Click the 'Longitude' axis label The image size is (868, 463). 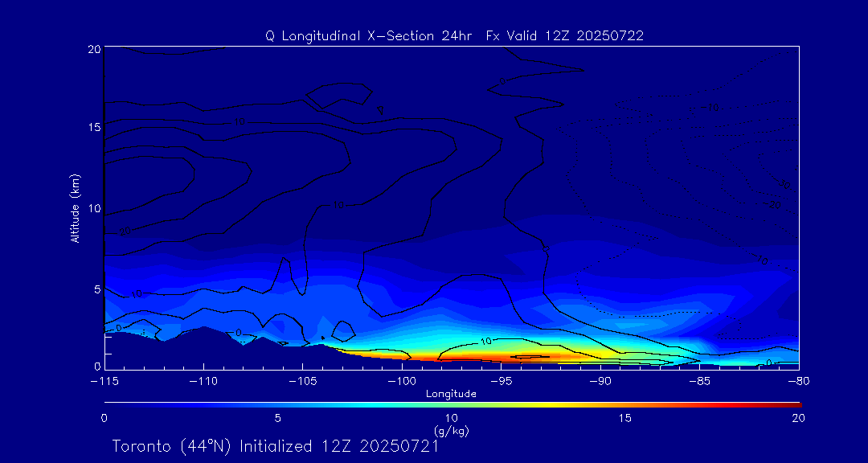click(x=451, y=394)
